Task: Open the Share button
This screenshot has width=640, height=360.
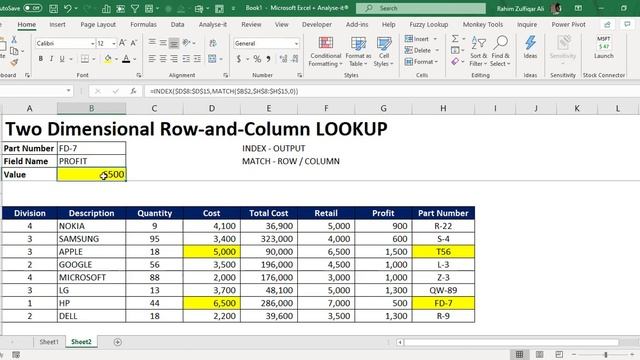Action: point(607,24)
